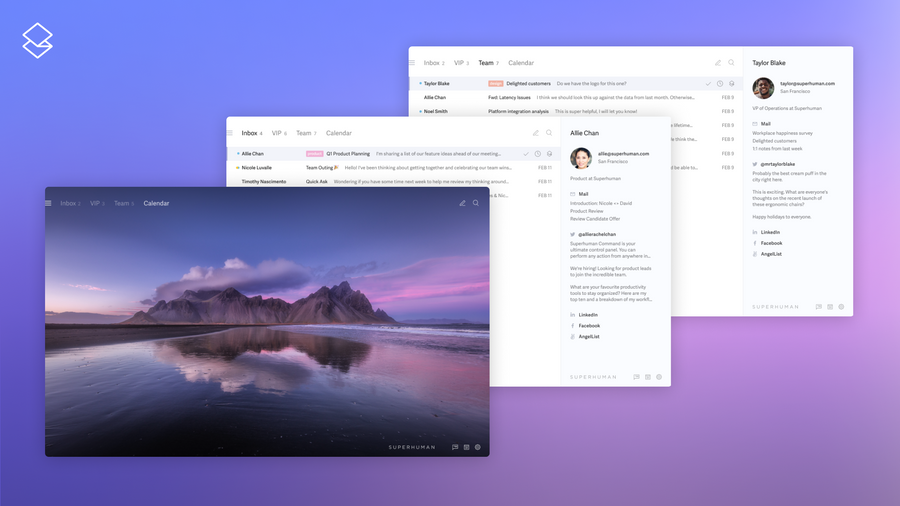Click compose pencil icon in Calendar window
This screenshot has width=900, height=506.
462,203
